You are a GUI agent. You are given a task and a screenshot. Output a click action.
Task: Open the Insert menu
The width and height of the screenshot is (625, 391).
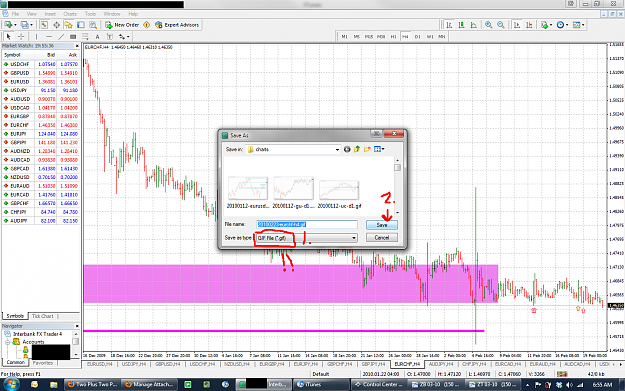pos(50,14)
